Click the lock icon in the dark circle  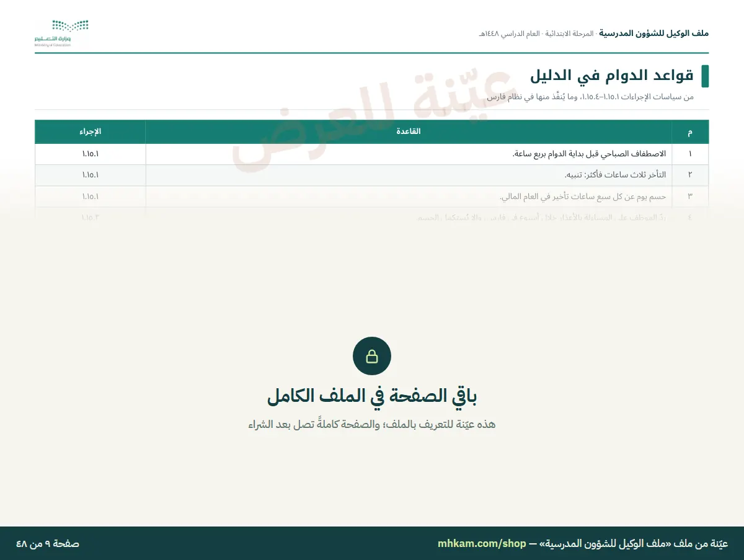(372, 357)
